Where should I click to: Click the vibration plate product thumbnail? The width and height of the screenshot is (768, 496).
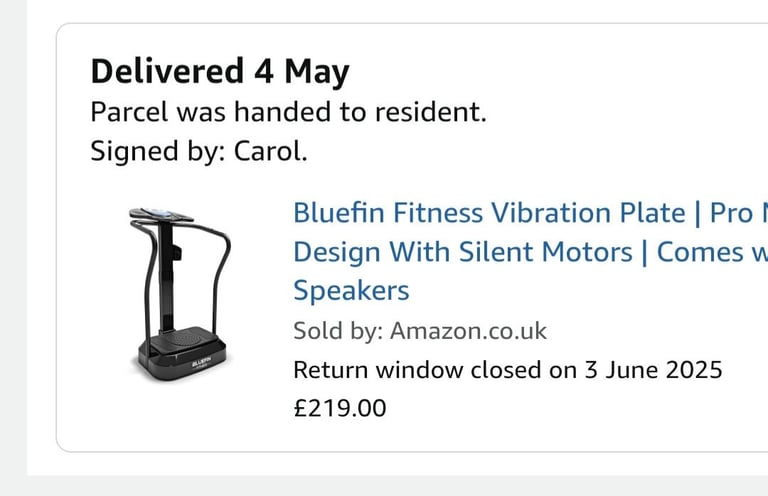(180, 295)
